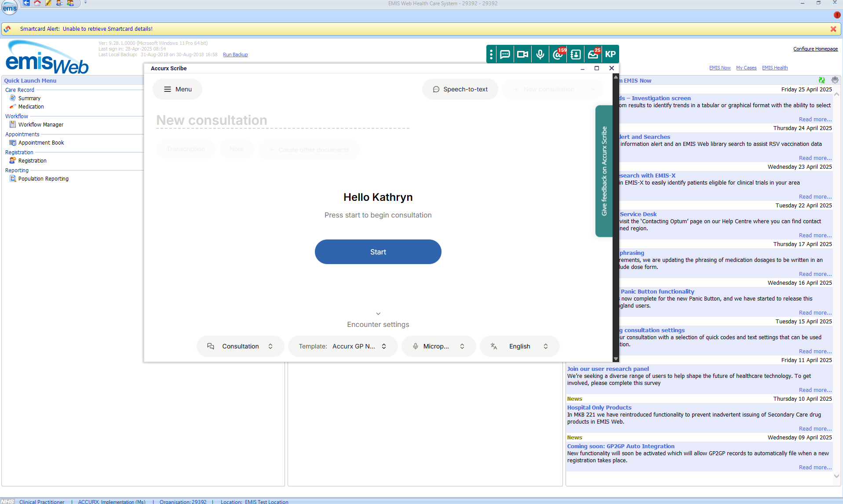Click the Accurx video consultation camera icon
This screenshot has height=504, width=843.
(522, 54)
